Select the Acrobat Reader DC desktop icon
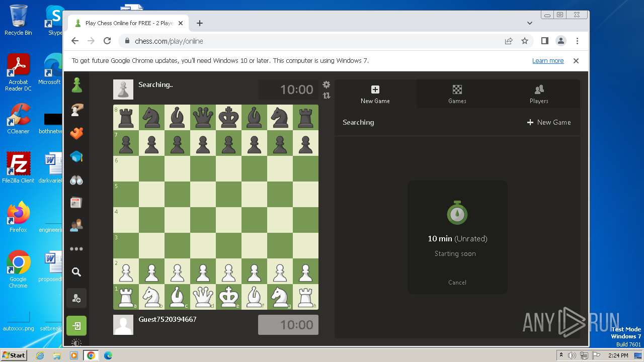Screen dimensions: 644x362 [x=18, y=72]
